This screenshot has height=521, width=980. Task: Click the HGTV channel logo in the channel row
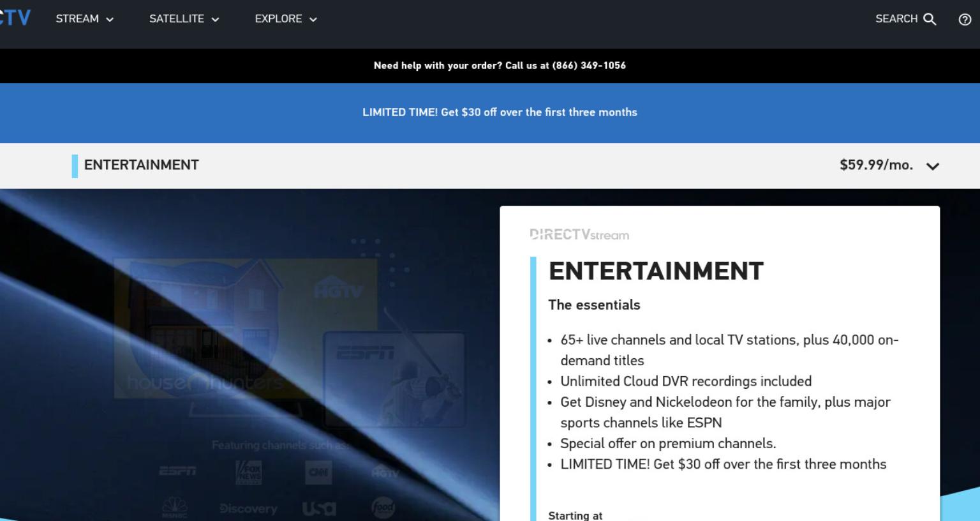tap(385, 473)
